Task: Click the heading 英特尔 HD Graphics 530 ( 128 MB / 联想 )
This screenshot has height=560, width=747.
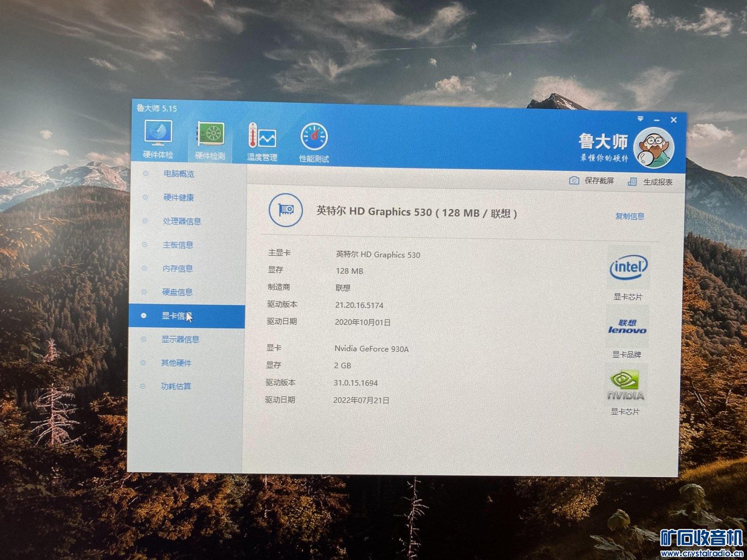Action: (x=417, y=213)
